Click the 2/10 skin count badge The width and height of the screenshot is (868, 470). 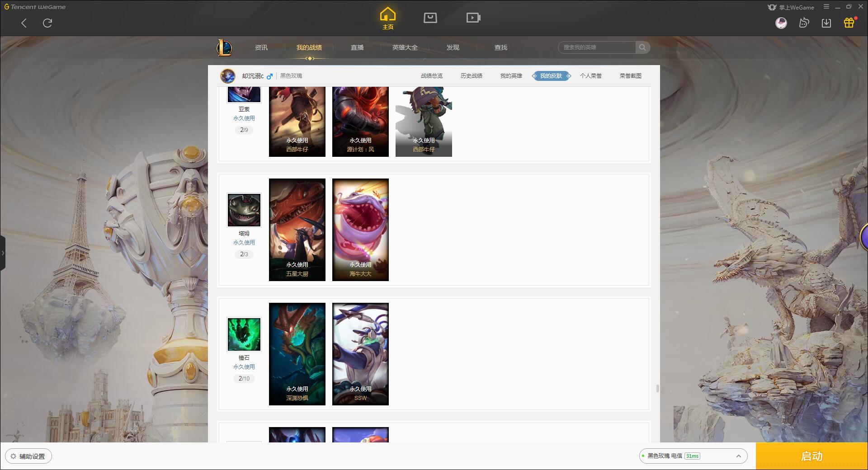pos(244,379)
